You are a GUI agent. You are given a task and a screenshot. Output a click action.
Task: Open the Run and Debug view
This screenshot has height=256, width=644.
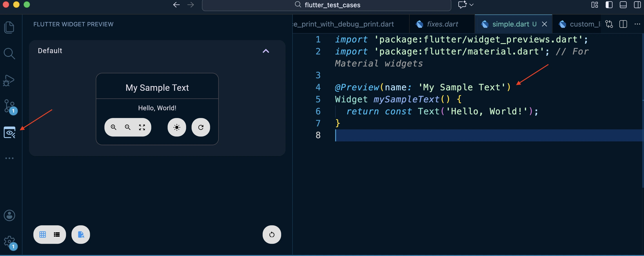(9, 80)
